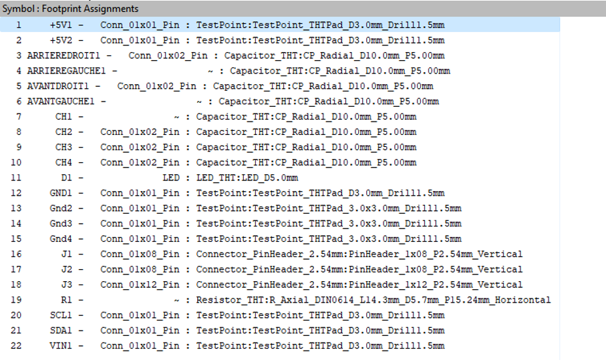Click the CH1 capacitor assignment row

click(x=267, y=117)
